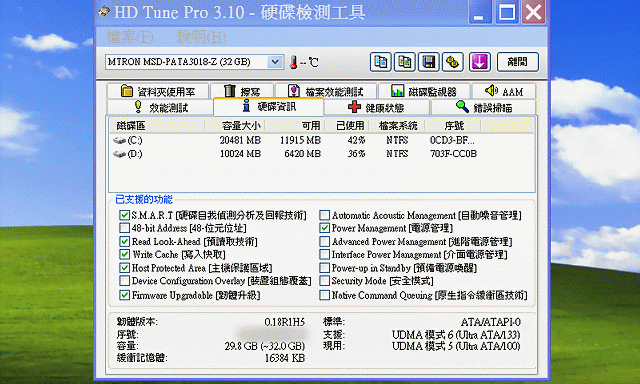Open the drive selection dropdown

(275, 62)
